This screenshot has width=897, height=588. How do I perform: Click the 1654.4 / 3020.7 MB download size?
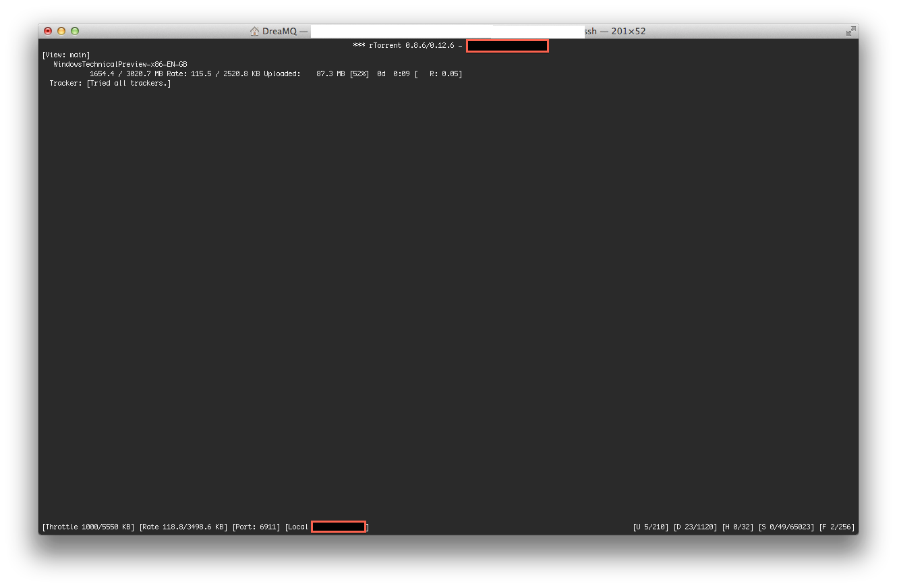[x=126, y=73]
